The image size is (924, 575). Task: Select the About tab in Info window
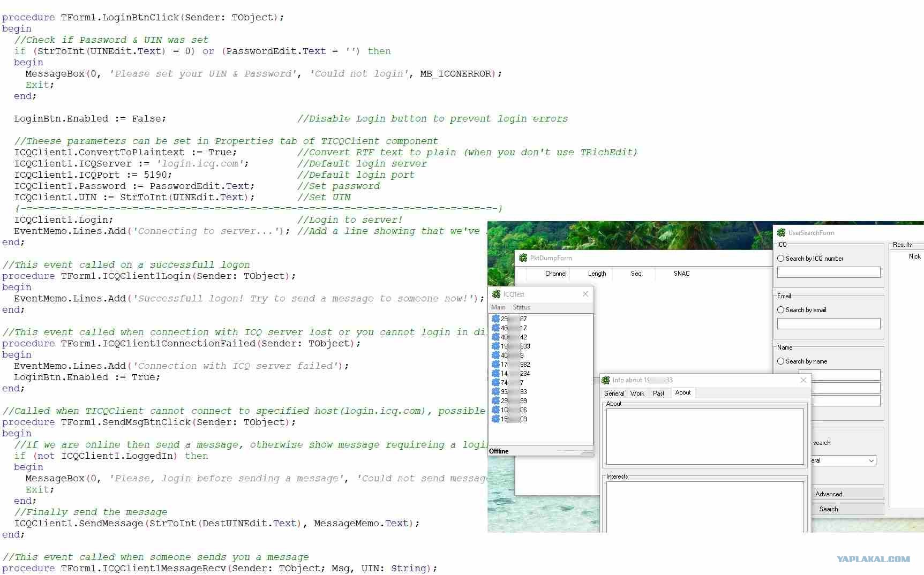[x=683, y=392]
